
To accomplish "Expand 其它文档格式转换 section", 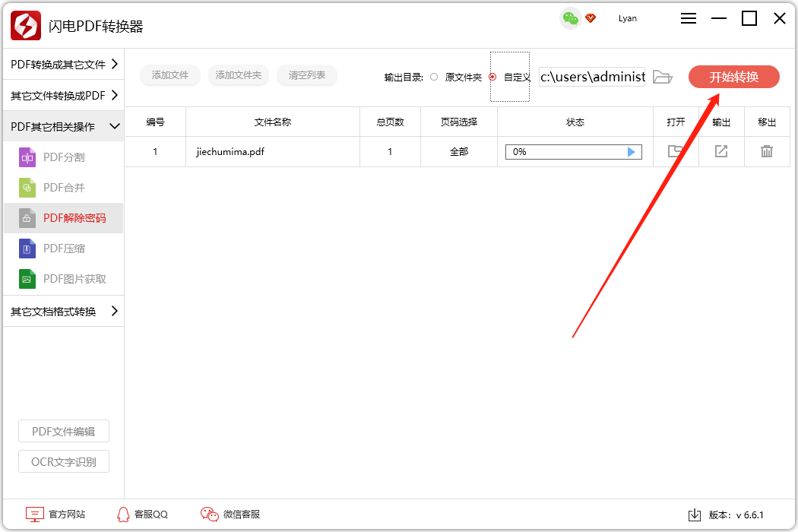I will (x=64, y=311).
